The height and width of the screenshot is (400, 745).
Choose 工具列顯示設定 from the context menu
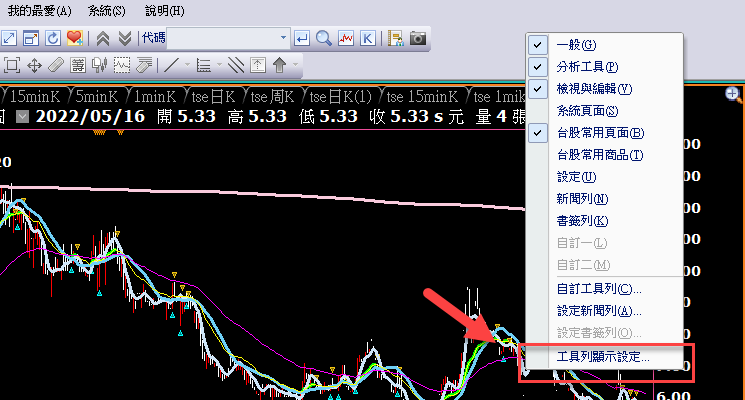(604, 356)
